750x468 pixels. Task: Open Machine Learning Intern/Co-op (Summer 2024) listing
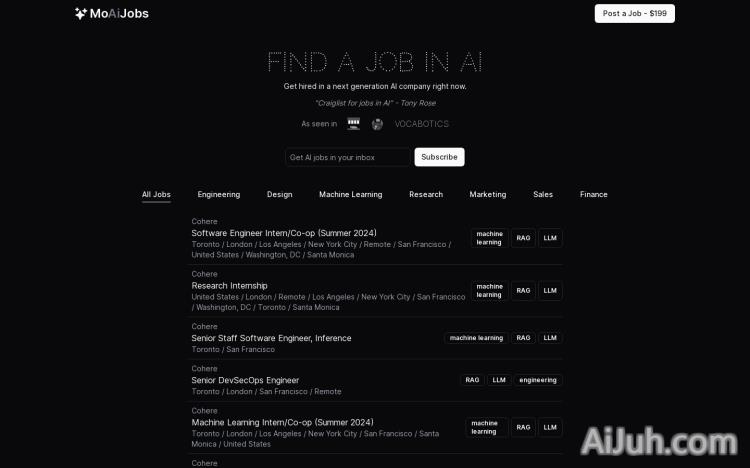coord(282,423)
